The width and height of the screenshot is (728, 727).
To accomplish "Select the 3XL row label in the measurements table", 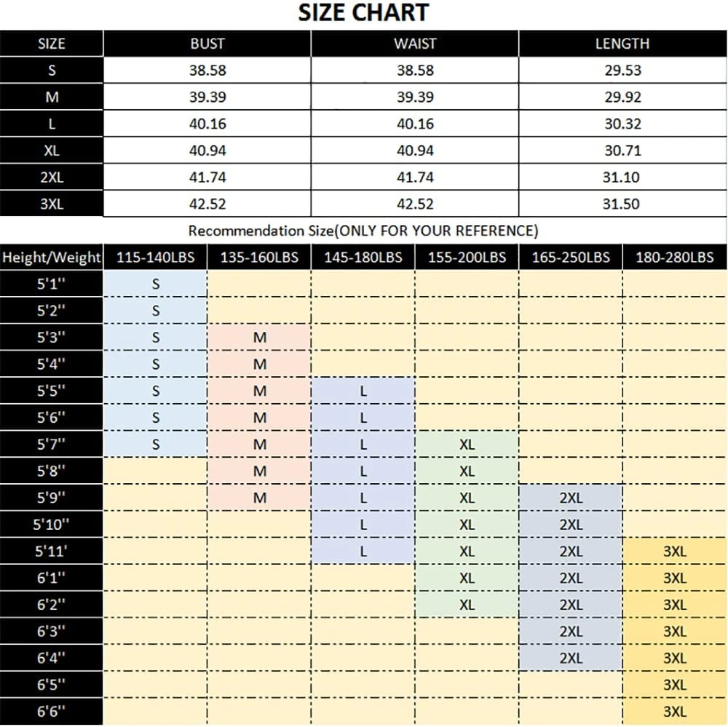I will point(51,204).
